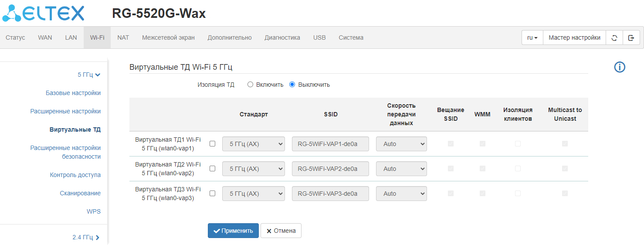Image resolution: width=644 pixels, height=245 pixels.
Task: Enable AP isolation radio button
Action: coord(250,85)
